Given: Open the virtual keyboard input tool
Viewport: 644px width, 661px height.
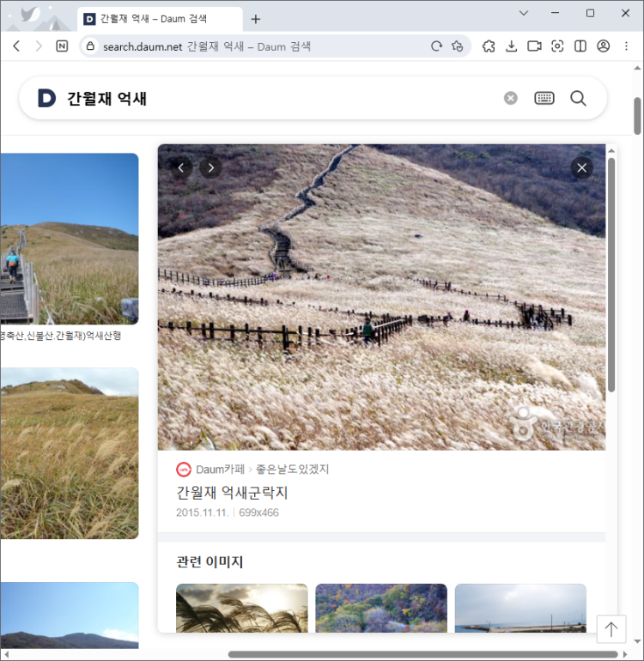Looking at the screenshot, I should (x=544, y=99).
